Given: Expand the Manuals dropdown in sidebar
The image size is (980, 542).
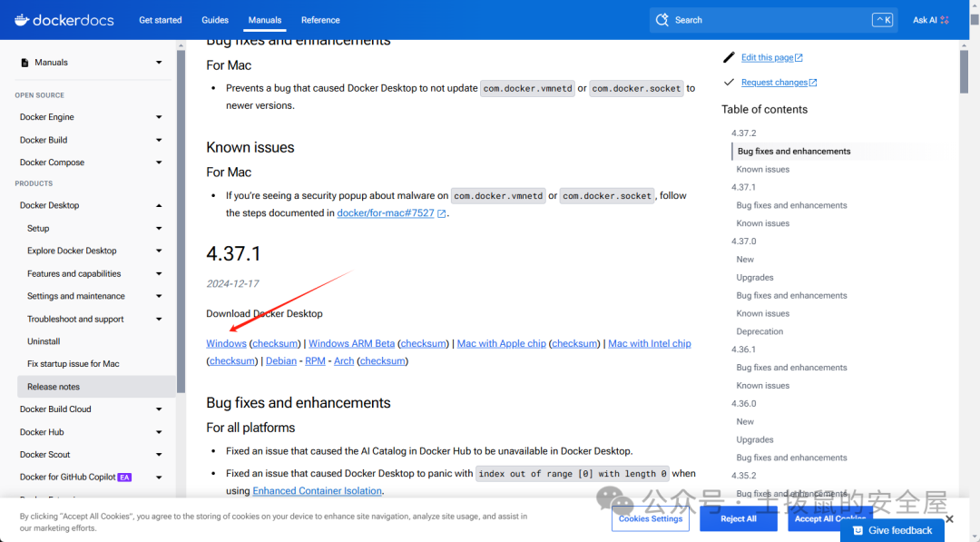Looking at the screenshot, I should click(x=159, y=63).
